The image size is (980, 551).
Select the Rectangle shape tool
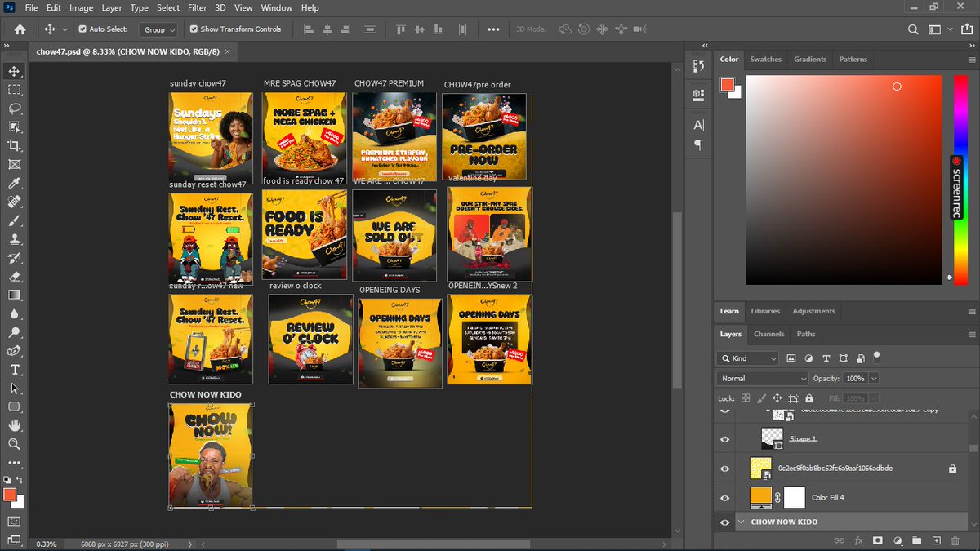click(15, 407)
